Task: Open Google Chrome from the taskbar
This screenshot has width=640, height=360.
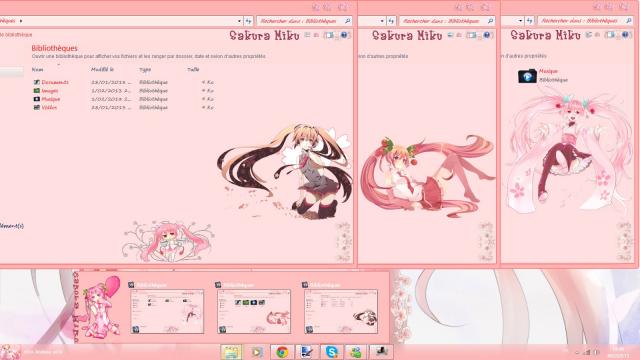Action: pyautogui.click(x=282, y=352)
